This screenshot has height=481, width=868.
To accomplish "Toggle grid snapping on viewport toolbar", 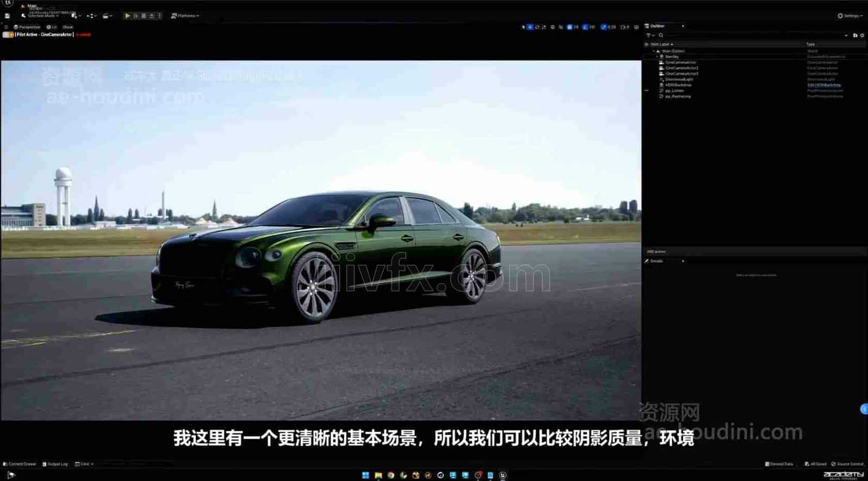I will (569, 27).
